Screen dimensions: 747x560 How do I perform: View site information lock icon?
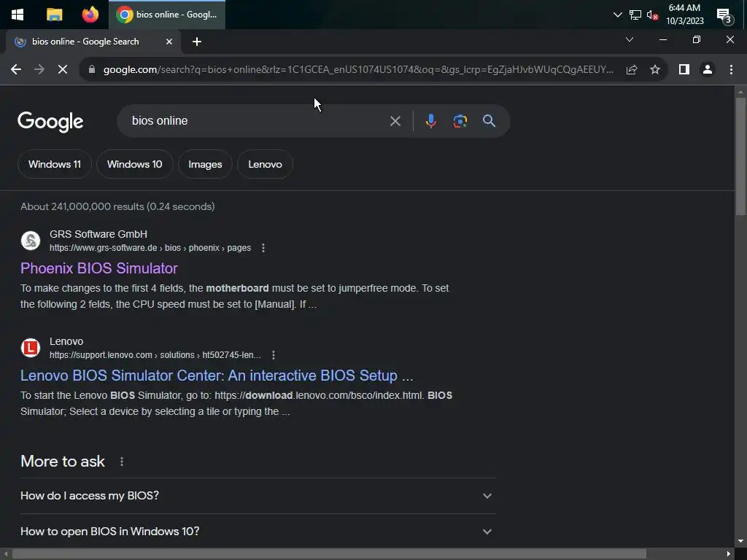[92, 69]
